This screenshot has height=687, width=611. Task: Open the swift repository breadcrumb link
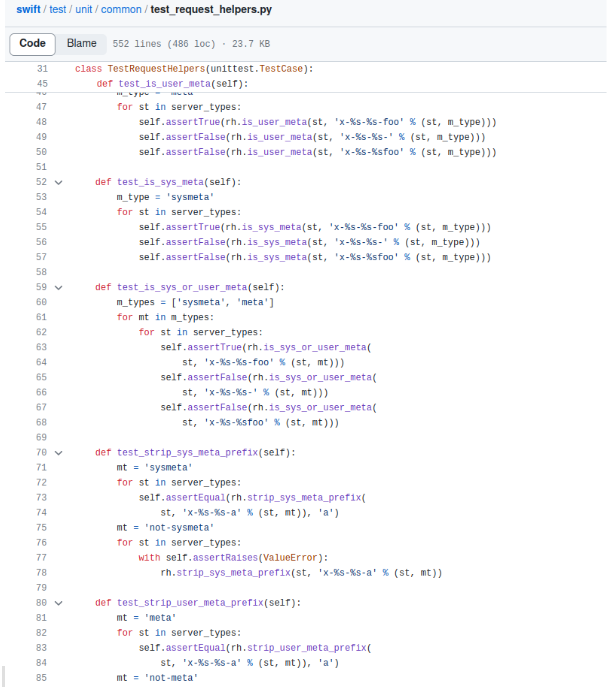[28, 9]
